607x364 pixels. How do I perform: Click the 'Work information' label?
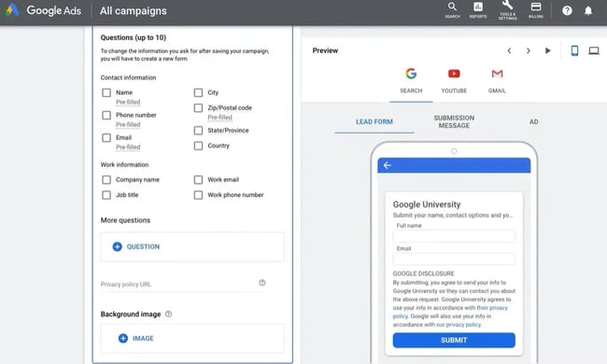point(124,165)
